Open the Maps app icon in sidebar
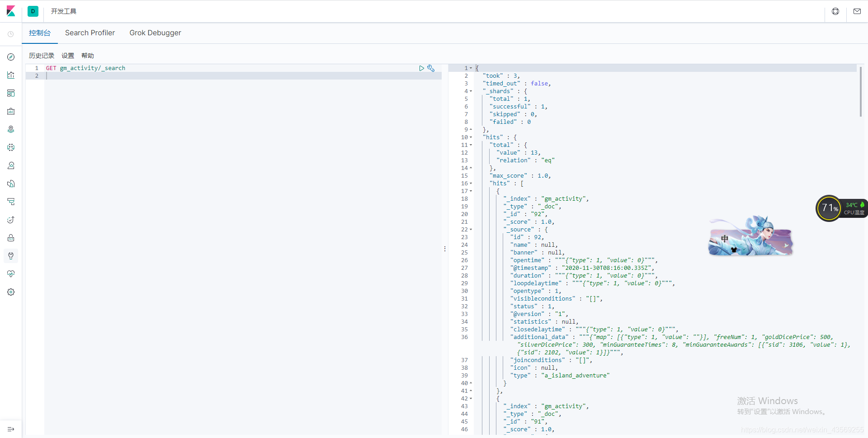 tap(10, 129)
